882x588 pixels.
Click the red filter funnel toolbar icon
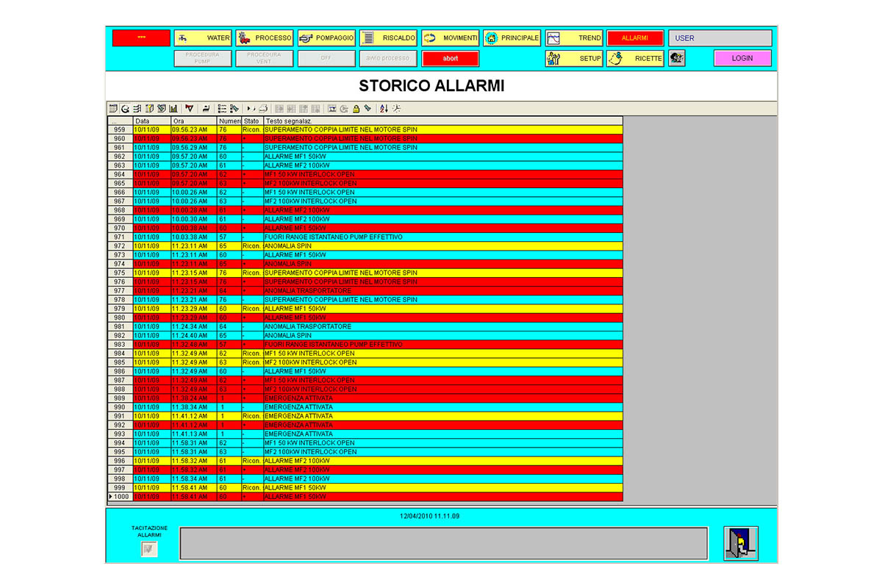tap(190, 109)
